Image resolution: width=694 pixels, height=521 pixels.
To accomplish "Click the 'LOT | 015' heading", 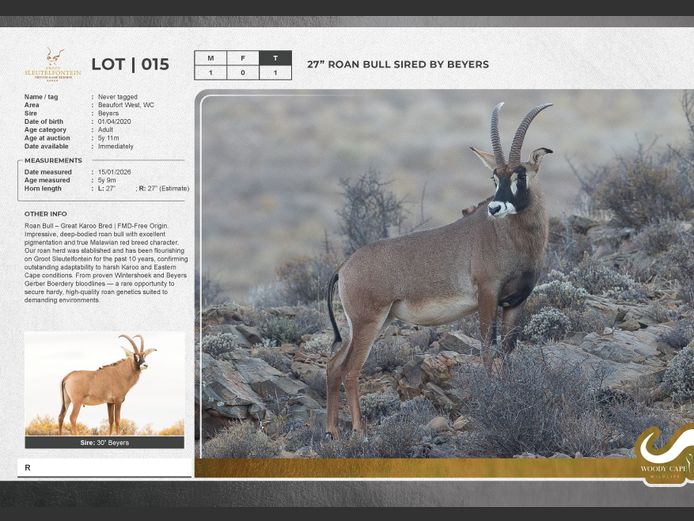I will tap(130, 65).
